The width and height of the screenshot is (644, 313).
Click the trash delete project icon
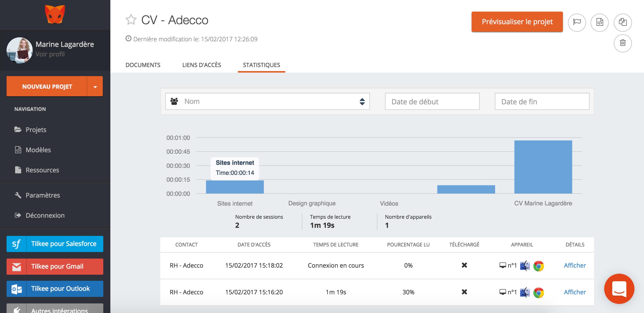click(x=623, y=43)
